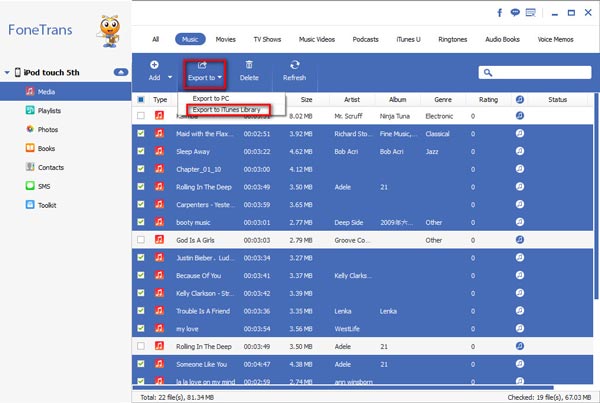This screenshot has width=600, height=403.
Task: Click the ringtone icon for Someone Like You
Action: tap(520, 364)
